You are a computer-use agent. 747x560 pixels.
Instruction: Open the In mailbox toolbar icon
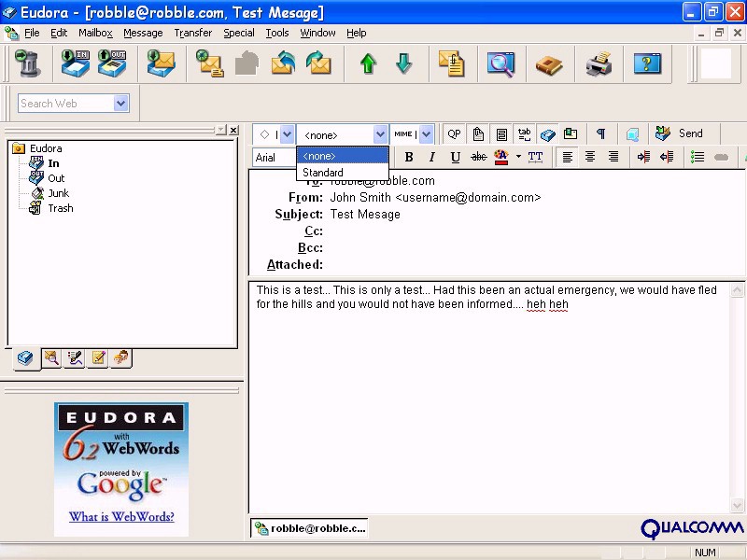tap(76, 63)
